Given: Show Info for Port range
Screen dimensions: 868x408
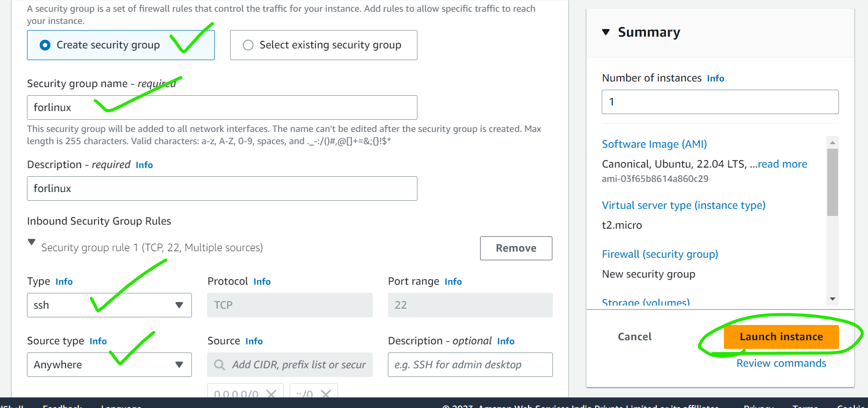Looking at the screenshot, I should point(453,282).
